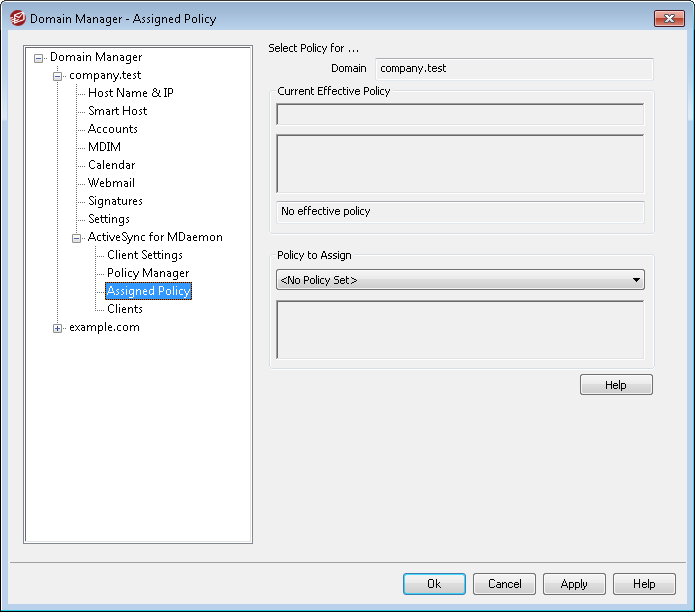Viewport: 695px width, 612px height.
Task: Open the Policy to Assign dropdown
Action: (x=460, y=280)
